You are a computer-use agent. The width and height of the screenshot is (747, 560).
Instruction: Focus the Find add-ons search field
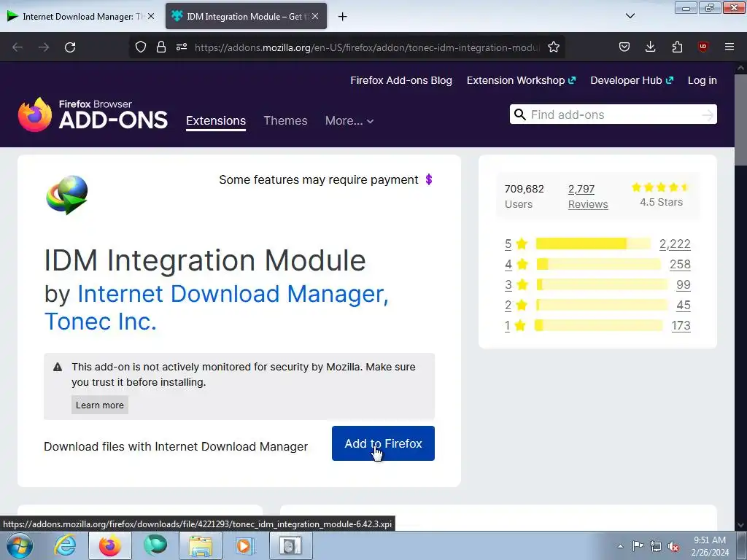pyautogui.click(x=613, y=114)
